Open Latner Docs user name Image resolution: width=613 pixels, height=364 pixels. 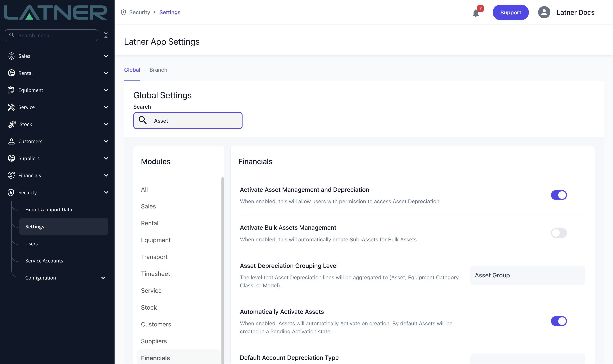click(575, 12)
